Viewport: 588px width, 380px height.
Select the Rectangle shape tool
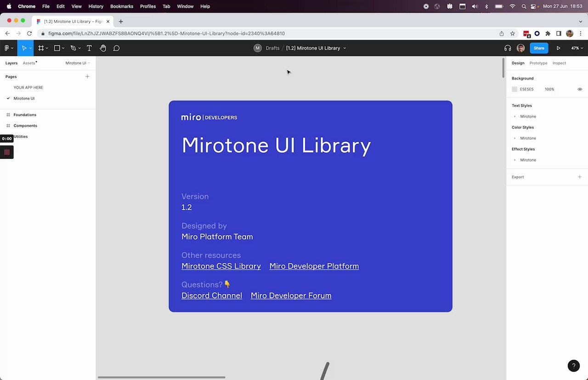(x=57, y=48)
